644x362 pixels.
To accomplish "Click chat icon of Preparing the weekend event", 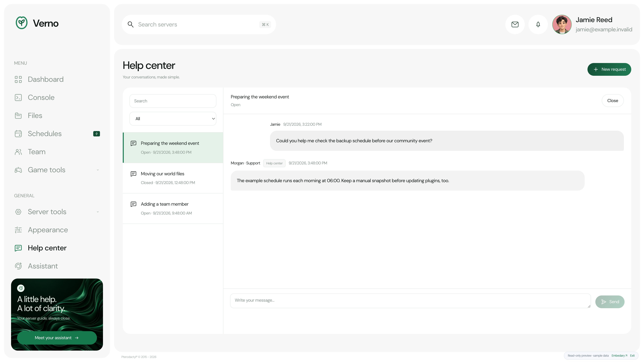I will pyautogui.click(x=133, y=143).
